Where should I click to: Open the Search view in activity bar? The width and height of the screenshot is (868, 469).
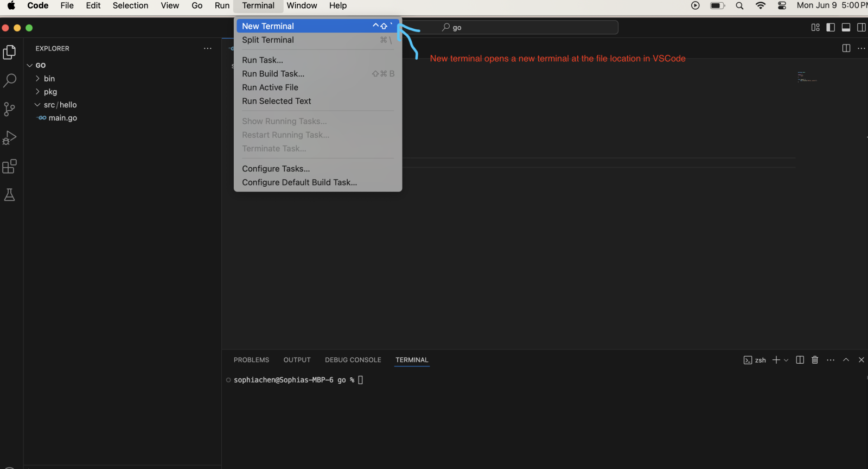pyautogui.click(x=10, y=80)
